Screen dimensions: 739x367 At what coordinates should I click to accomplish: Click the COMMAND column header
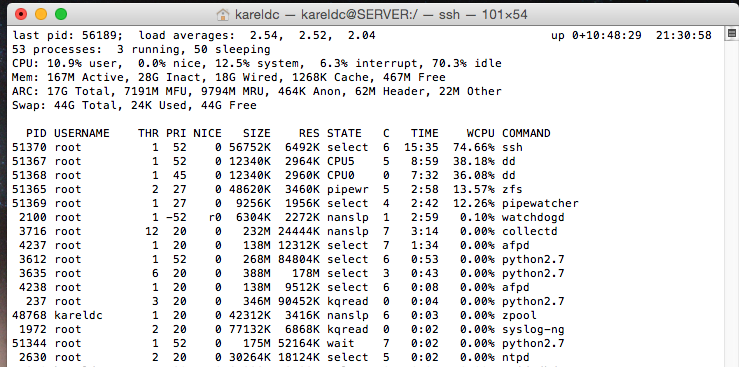point(526,133)
